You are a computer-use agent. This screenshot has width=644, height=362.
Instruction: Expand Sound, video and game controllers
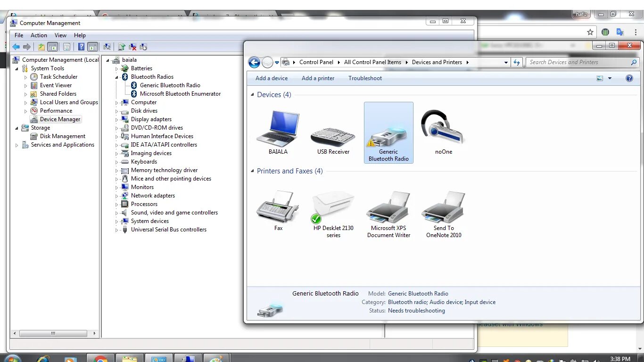click(117, 213)
